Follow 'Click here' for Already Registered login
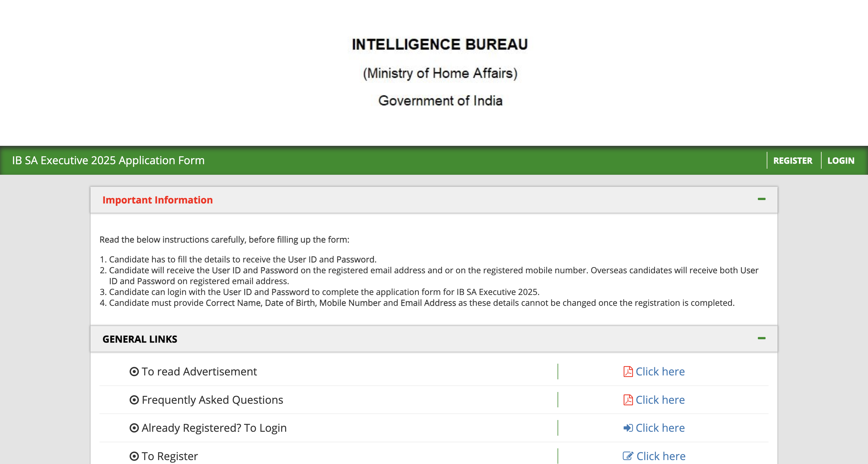Image resolution: width=868 pixels, height=464 pixels. (x=660, y=428)
